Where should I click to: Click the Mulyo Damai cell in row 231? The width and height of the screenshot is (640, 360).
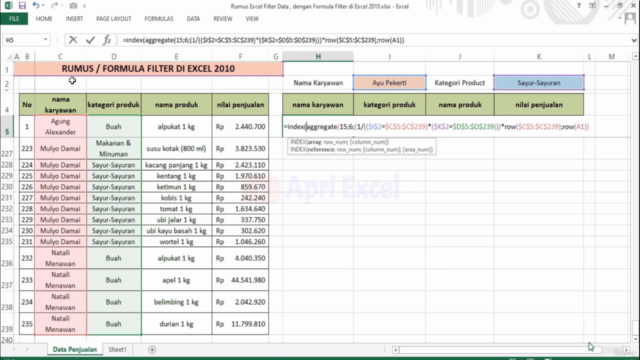60,198
